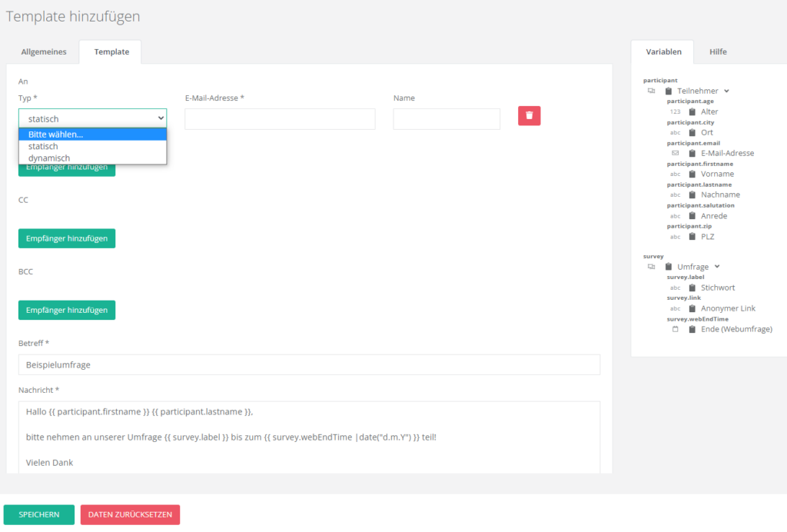Click the Betreff field containing Beispielumfrage
The height and width of the screenshot is (532, 787).
[x=309, y=365]
